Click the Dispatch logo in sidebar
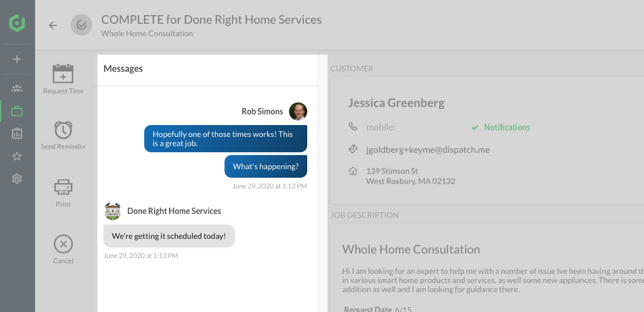The image size is (644, 312). [17, 24]
